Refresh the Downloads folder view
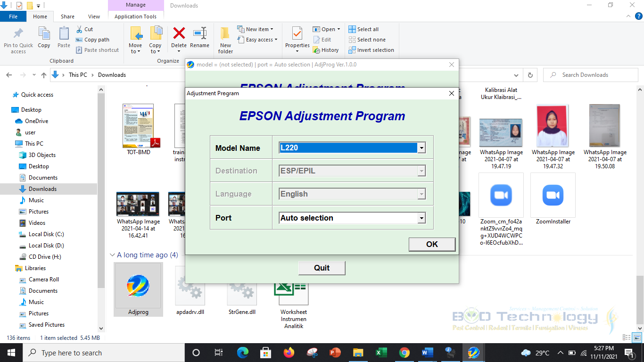 pyautogui.click(x=530, y=75)
